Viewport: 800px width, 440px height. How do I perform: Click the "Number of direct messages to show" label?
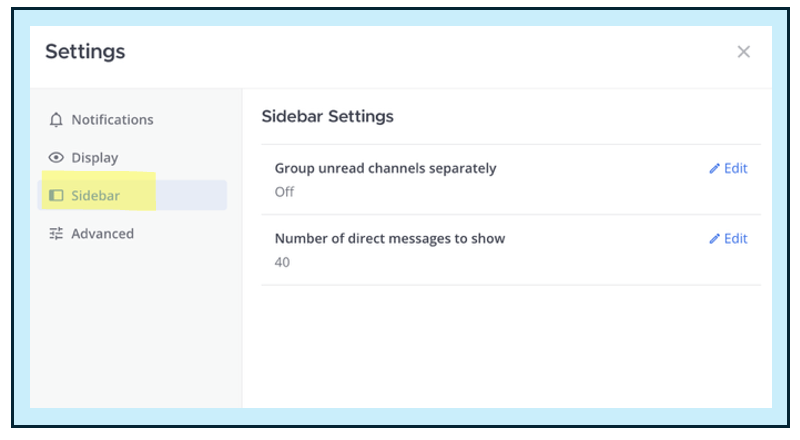[x=389, y=239]
